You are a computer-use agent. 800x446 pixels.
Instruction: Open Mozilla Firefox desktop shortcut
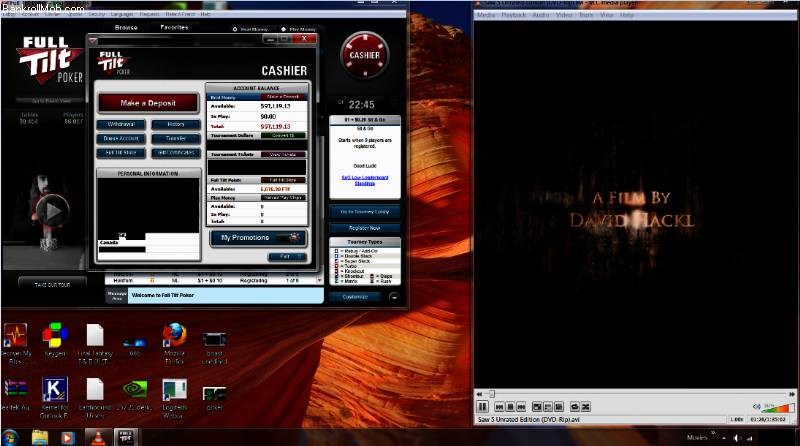174,343
